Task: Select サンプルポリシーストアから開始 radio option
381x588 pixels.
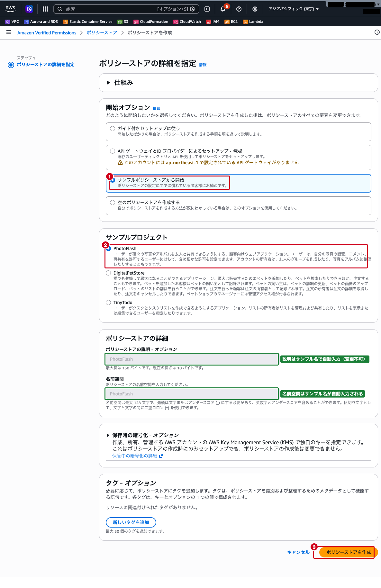Action: 113,180
